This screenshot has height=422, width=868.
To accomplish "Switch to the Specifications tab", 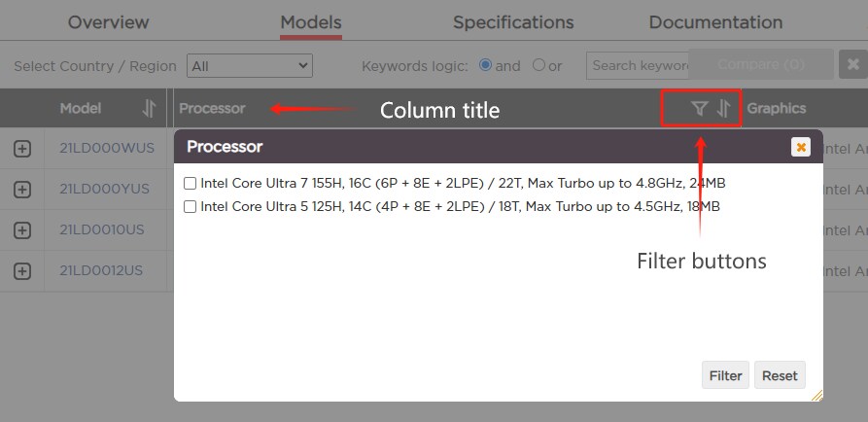I will point(513,22).
